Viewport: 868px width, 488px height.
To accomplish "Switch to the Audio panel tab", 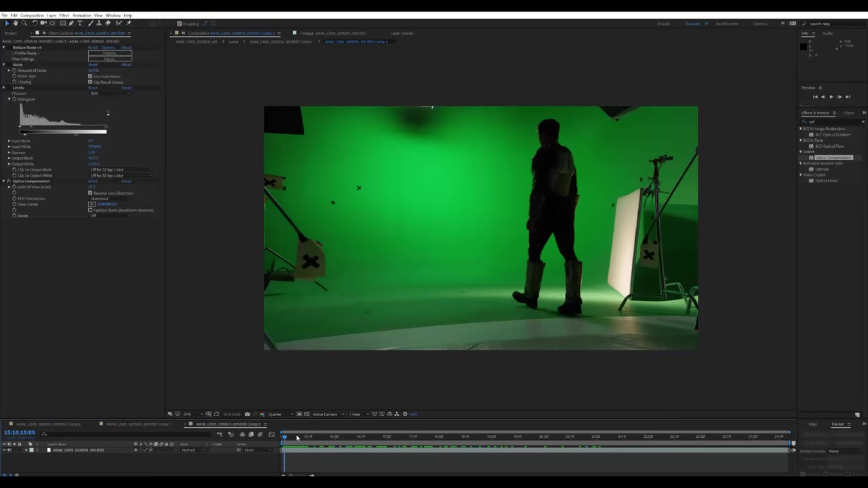I will click(827, 33).
